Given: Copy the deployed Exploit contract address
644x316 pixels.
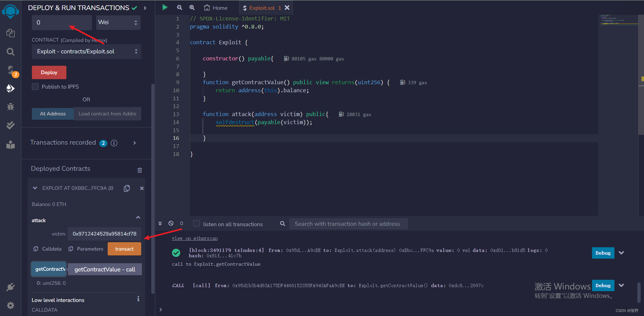Looking at the screenshot, I should (127, 188).
